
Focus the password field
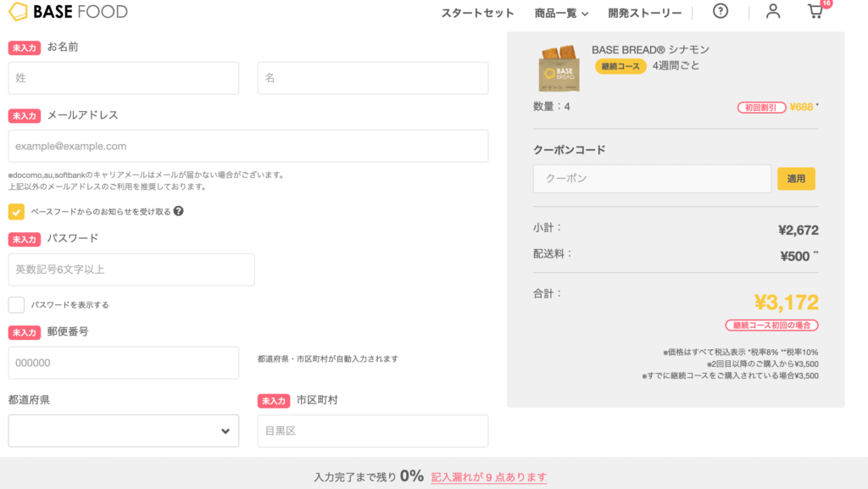(x=131, y=270)
